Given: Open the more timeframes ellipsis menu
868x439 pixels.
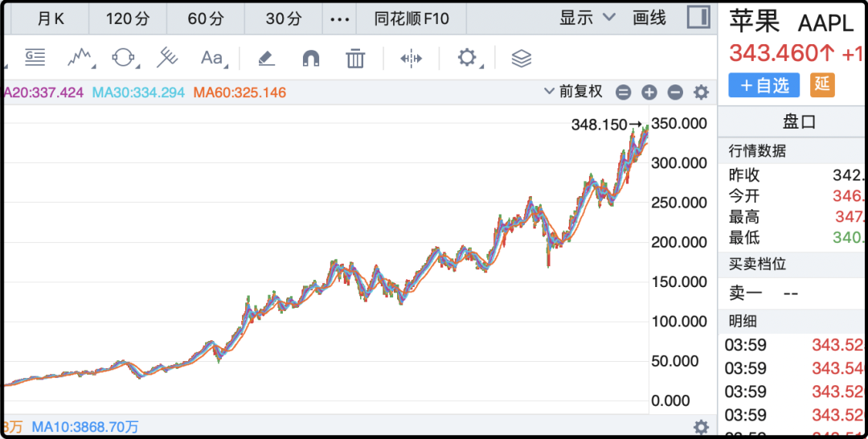Looking at the screenshot, I should 339,18.
